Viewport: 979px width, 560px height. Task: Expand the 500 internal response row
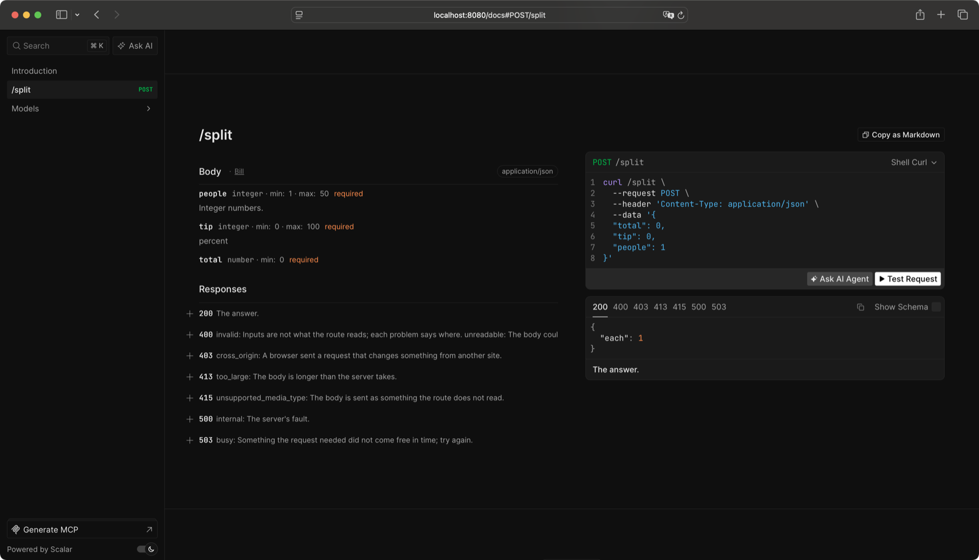(372, 419)
